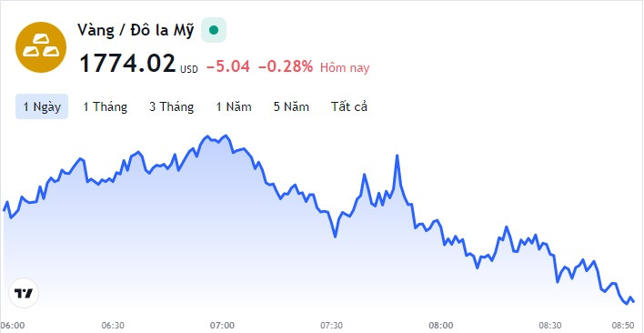Show the 5 Năm chart range
Image resolution: width=644 pixels, height=333 pixels.
click(292, 106)
